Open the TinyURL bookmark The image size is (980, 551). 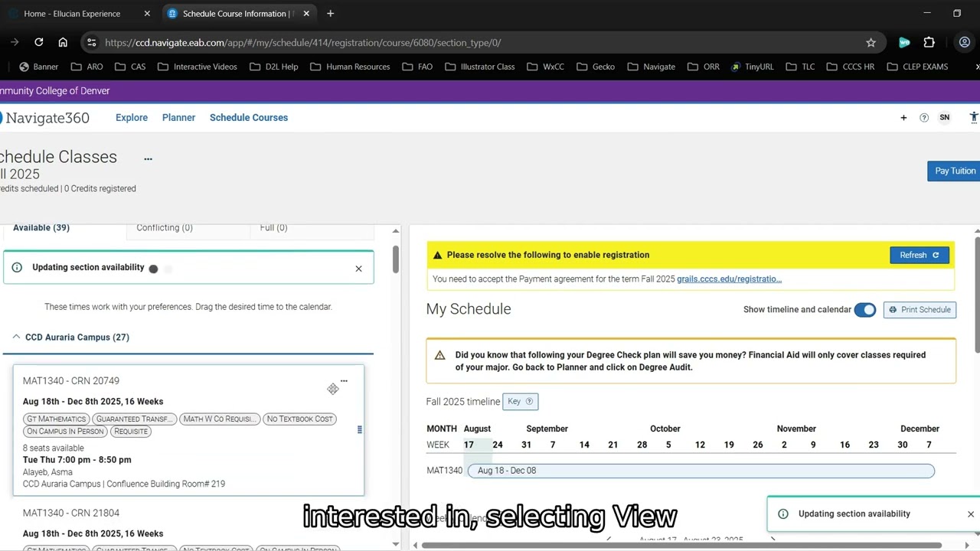point(752,67)
